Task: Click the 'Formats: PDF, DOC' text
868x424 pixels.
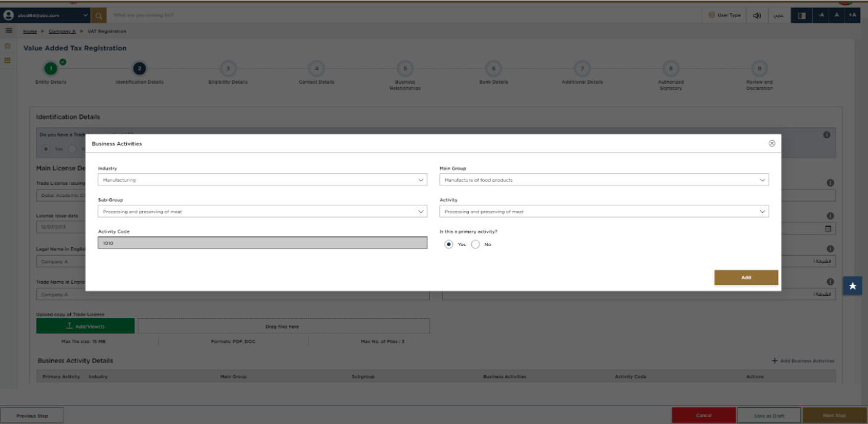Action: tap(233, 342)
